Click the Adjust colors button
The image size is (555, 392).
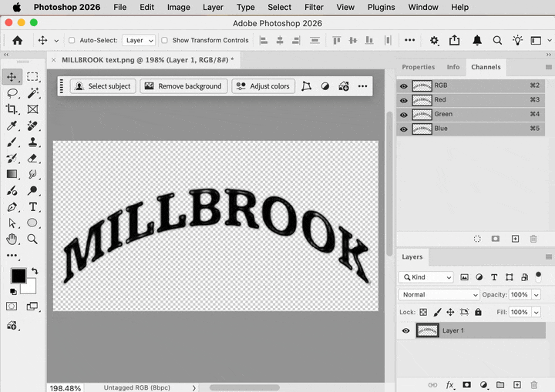(263, 86)
